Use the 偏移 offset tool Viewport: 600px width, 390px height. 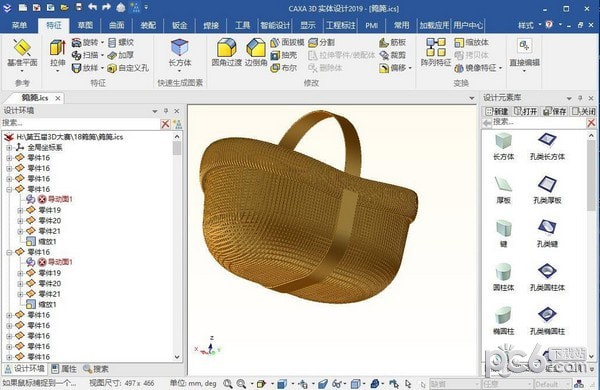(392, 68)
